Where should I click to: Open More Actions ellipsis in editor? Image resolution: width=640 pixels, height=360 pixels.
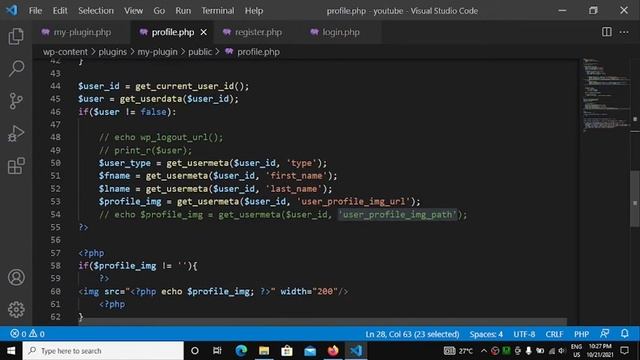coord(624,32)
